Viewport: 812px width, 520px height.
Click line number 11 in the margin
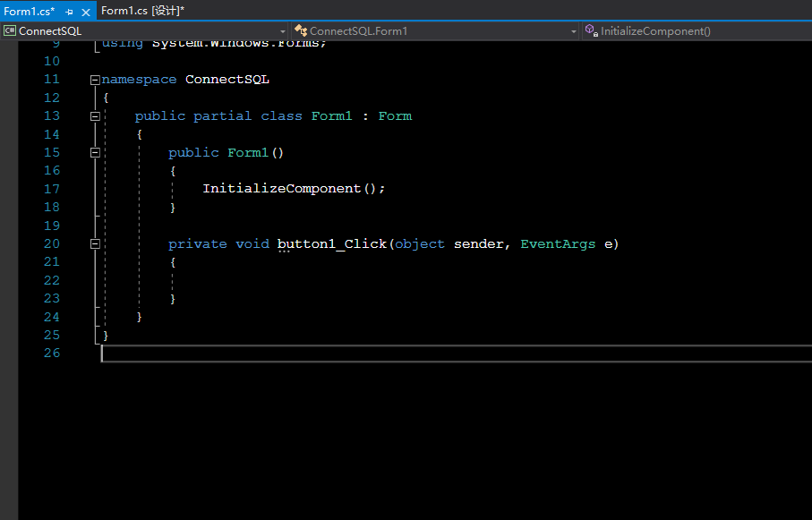51,79
